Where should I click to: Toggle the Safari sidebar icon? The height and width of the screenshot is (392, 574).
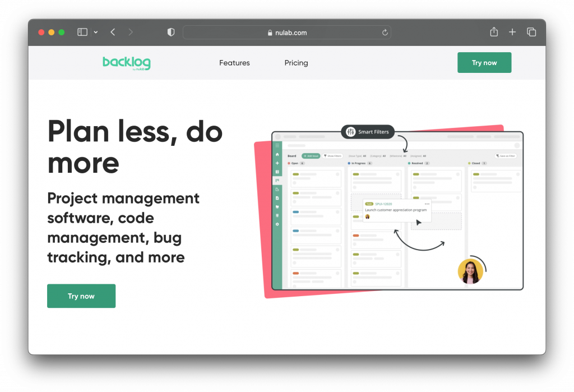click(x=82, y=32)
